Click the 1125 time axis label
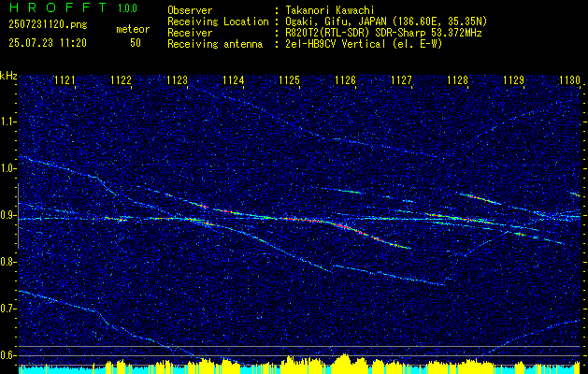Screen dimensions: 588x374 coord(289,80)
